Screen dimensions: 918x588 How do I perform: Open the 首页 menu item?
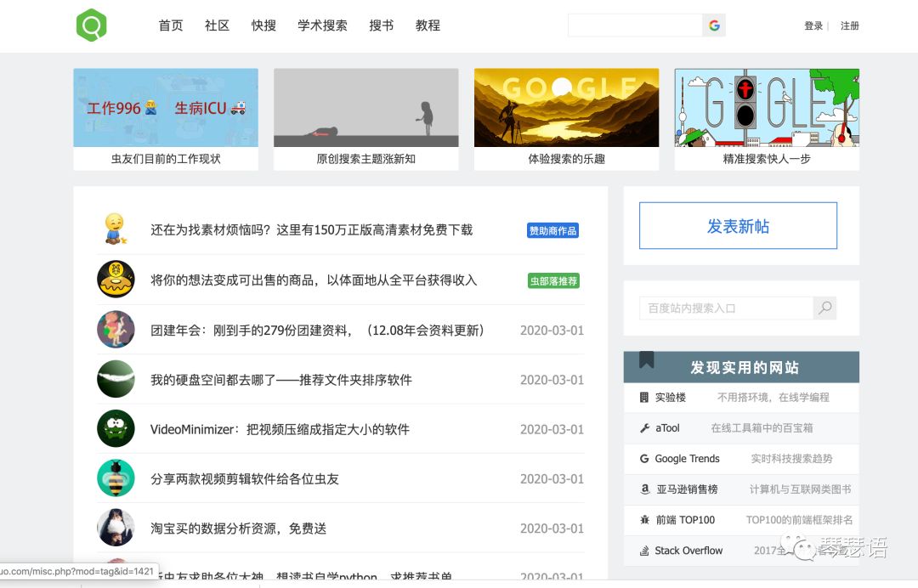coord(170,25)
